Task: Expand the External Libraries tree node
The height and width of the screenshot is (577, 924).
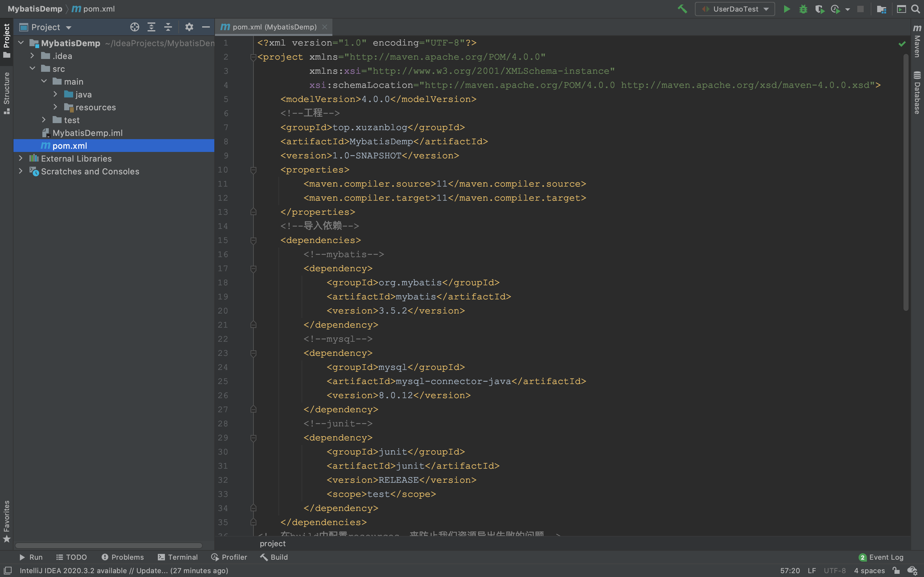Action: click(x=21, y=158)
